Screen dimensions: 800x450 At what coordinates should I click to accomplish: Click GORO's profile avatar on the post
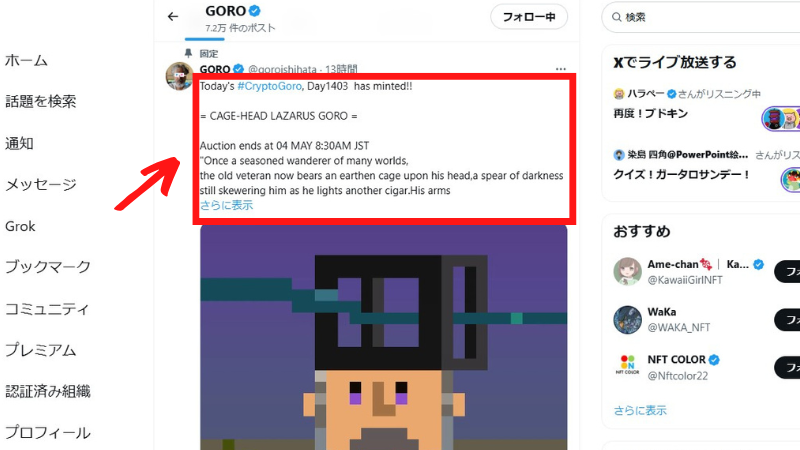(x=179, y=76)
